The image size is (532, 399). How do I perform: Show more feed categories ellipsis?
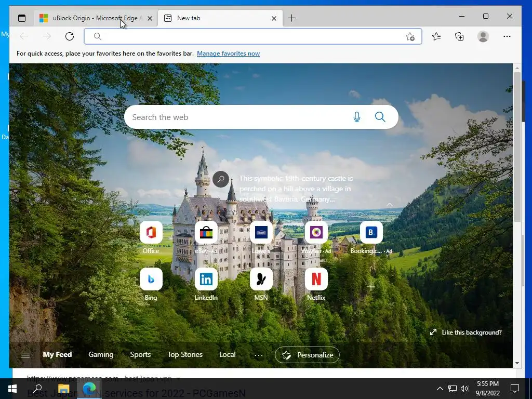click(259, 355)
